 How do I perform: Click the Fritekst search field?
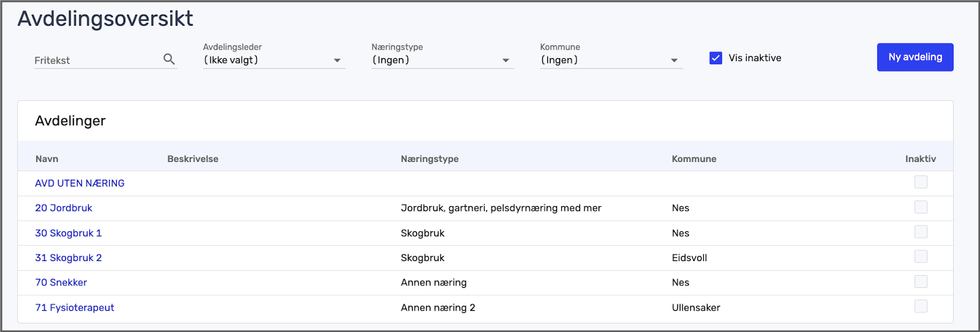(x=97, y=60)
